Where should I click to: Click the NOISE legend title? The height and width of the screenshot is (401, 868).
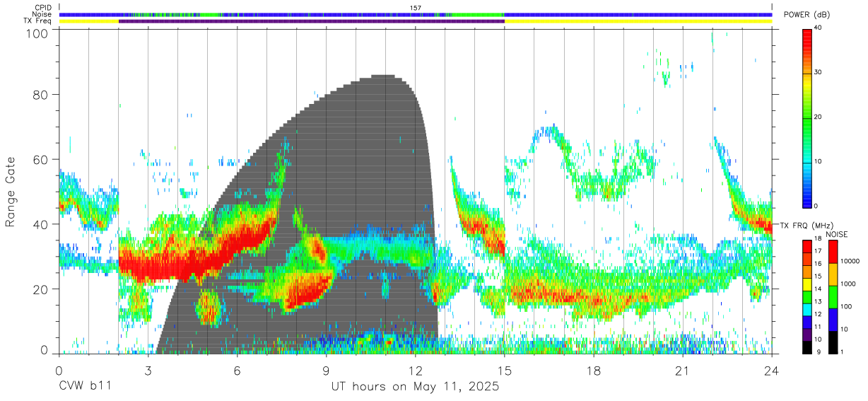[x=838, y=234]
